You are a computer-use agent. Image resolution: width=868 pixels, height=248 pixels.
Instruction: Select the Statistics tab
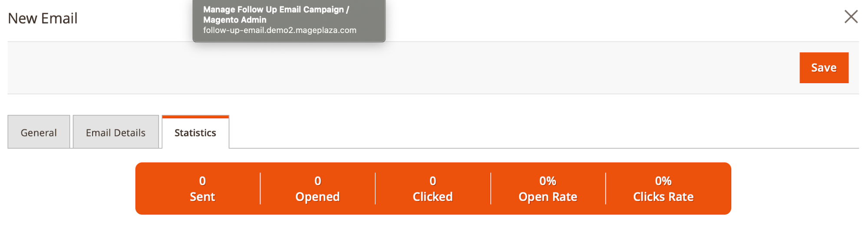pyautogui.click(x=195, y=132)
